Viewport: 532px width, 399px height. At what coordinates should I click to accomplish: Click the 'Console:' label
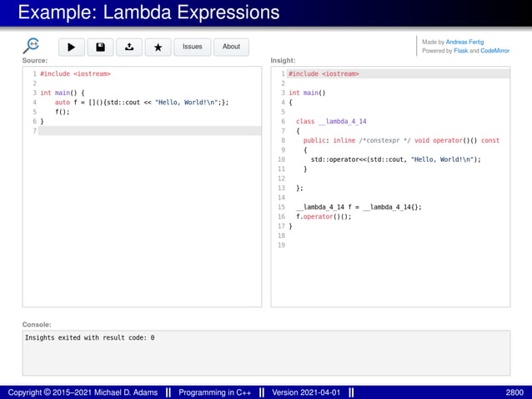click(37, 325)
